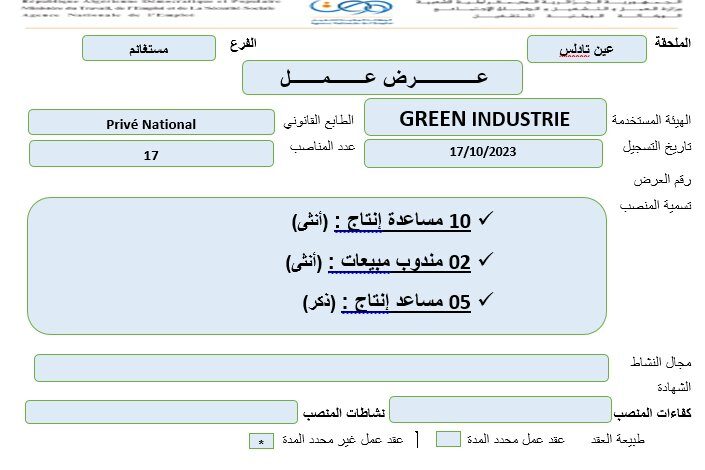
Task: Click the 'نشاطات المنصب' empty field
Action: tap(161, 412)
